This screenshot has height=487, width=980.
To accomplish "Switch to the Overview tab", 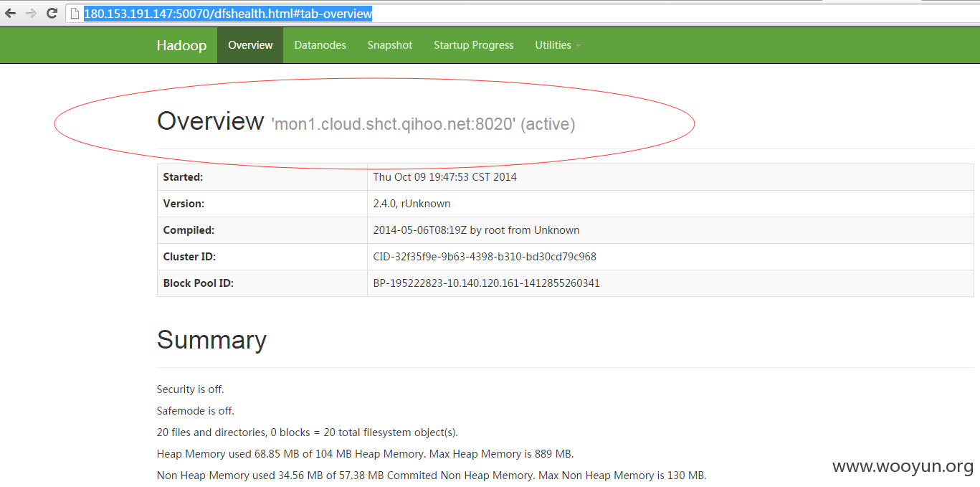I will tap(250, 45).
